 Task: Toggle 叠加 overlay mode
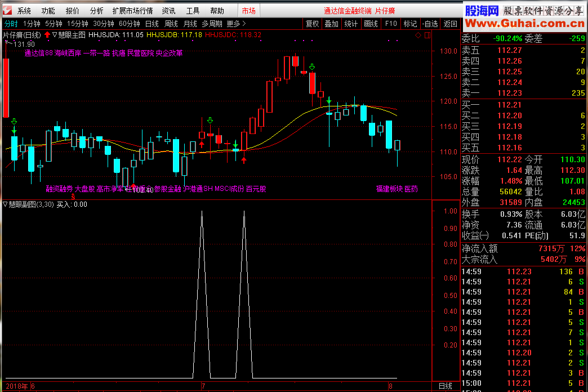(x=332, y=24)
